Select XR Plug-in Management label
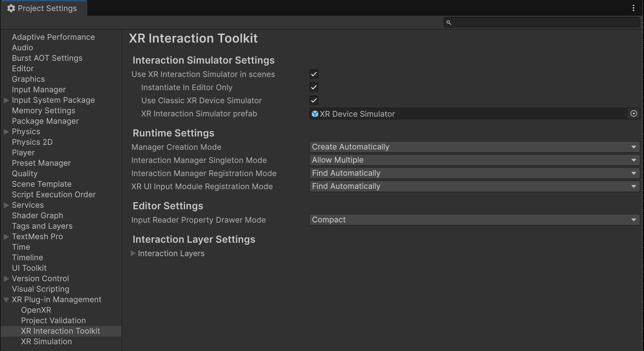The image size is (644, 351). pos(56,299)
